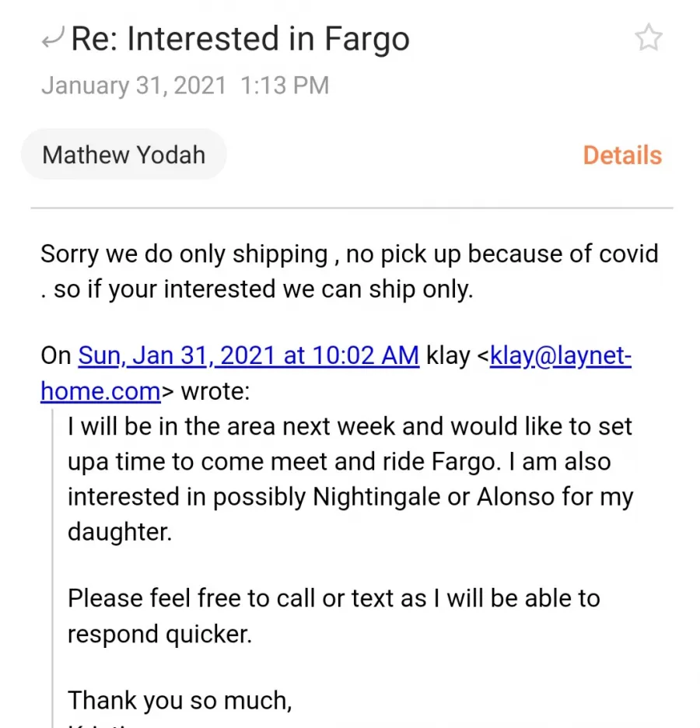Select the 'Sorry we do only shipping' reply text
Viewport: 700px width, 728px height.
pos(349,271)
